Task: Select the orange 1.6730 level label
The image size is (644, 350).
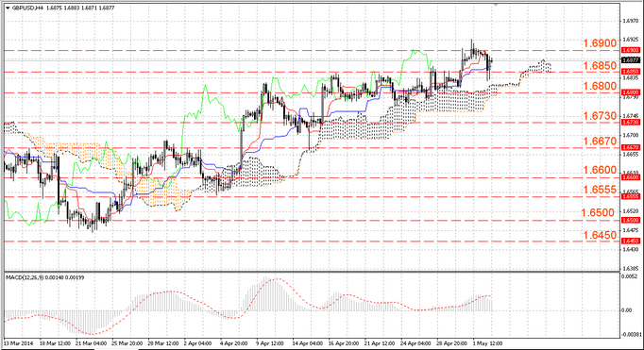Action: coord(600,116)
